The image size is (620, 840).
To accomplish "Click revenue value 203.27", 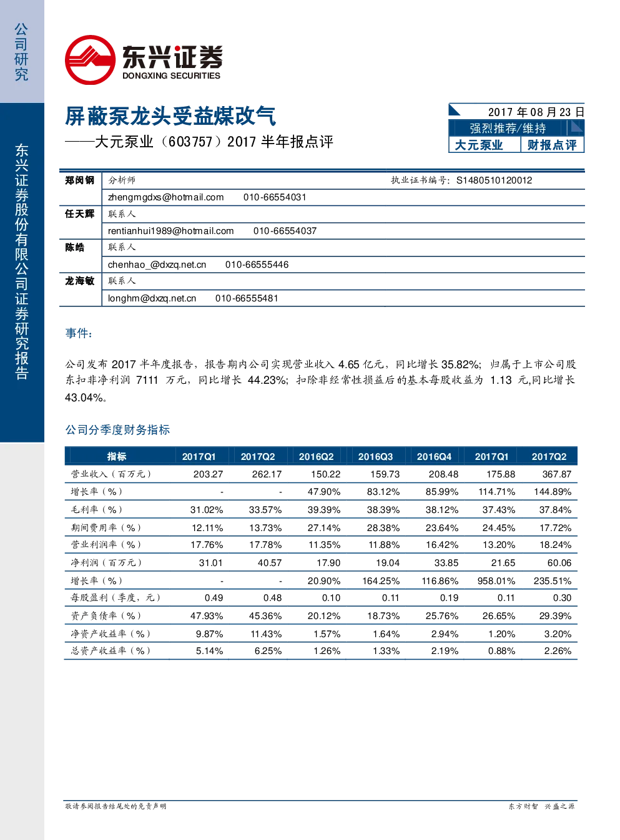I will coord(208,474).
